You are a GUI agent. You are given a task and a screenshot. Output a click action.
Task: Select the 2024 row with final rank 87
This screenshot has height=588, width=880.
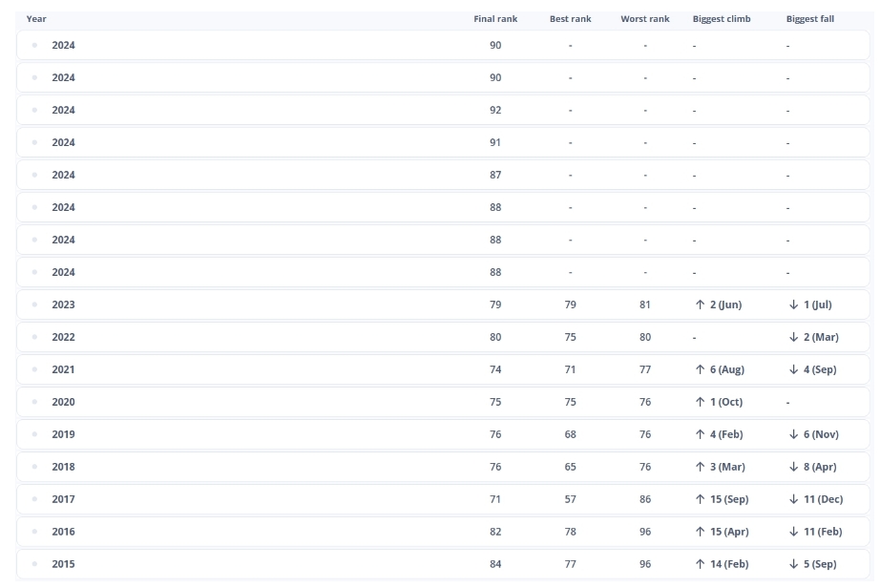[444, 175]
